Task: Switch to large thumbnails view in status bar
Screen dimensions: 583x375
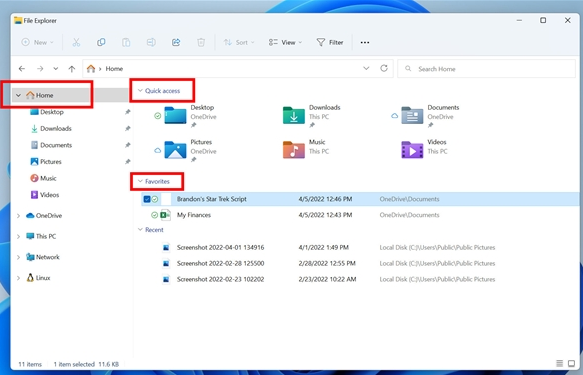Action: tap(571, 363)
